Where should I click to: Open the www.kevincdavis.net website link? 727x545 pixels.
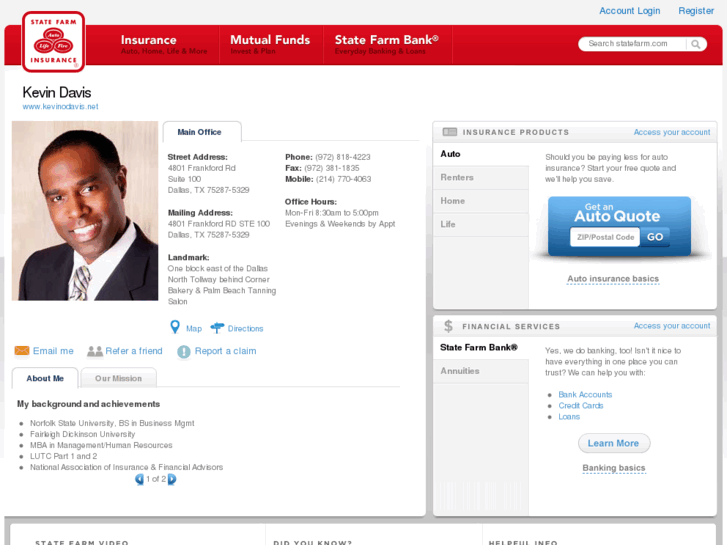(60, 107)
